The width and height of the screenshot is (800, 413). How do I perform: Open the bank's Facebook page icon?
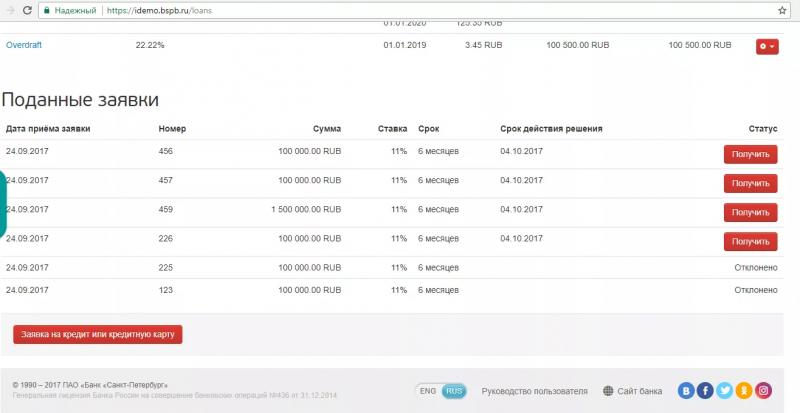tap(706, 391)
